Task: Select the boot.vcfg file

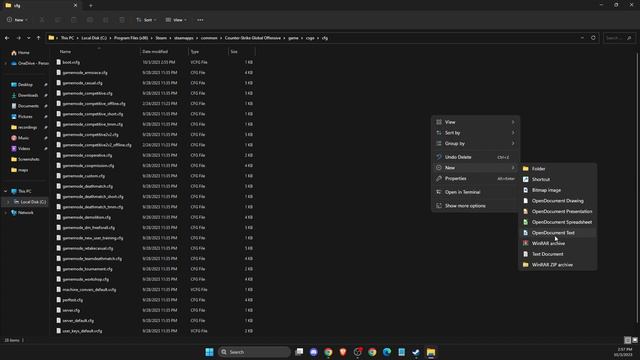Action: [71, 62]
